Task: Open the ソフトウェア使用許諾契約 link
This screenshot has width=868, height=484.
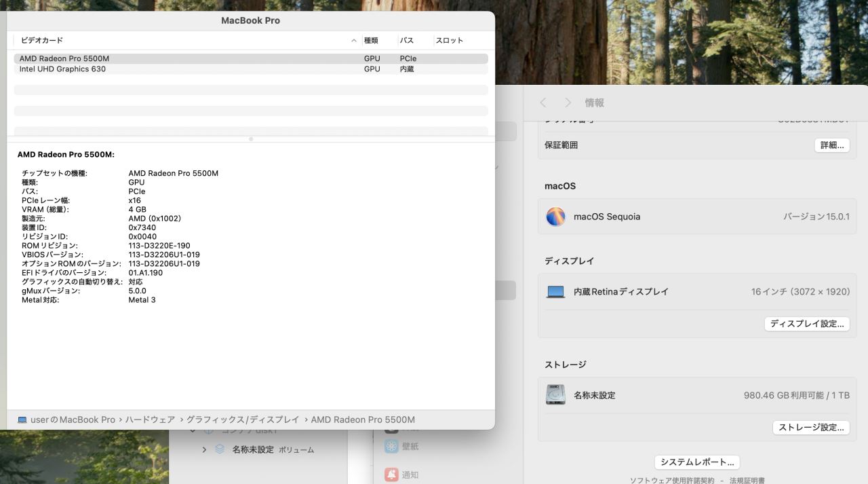Action: (672, 480)
